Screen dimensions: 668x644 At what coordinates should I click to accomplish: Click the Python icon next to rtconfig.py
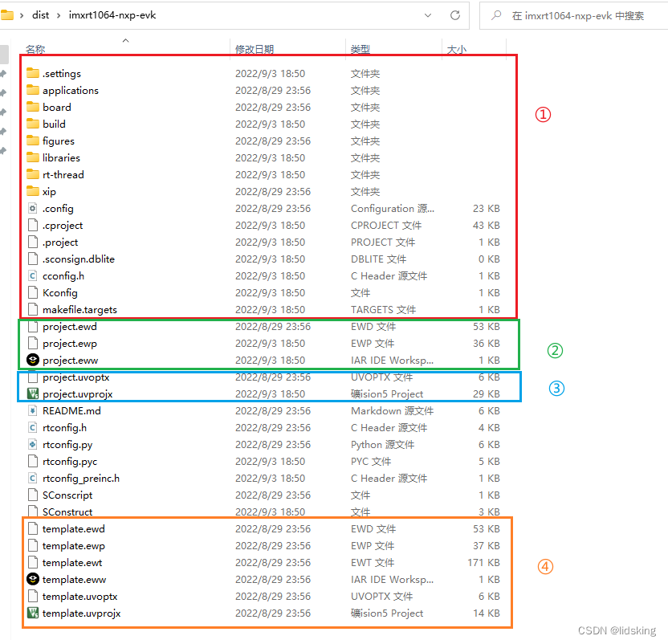click(32, 444)
